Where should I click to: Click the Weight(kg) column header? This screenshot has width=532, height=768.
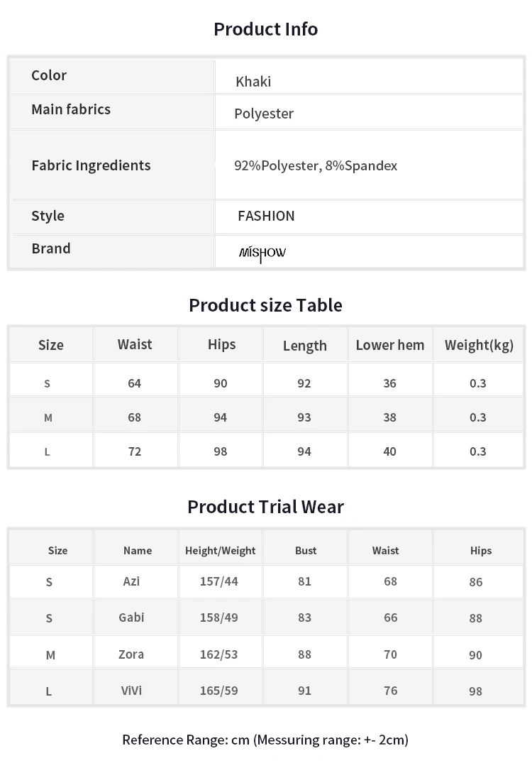[479, 345]
